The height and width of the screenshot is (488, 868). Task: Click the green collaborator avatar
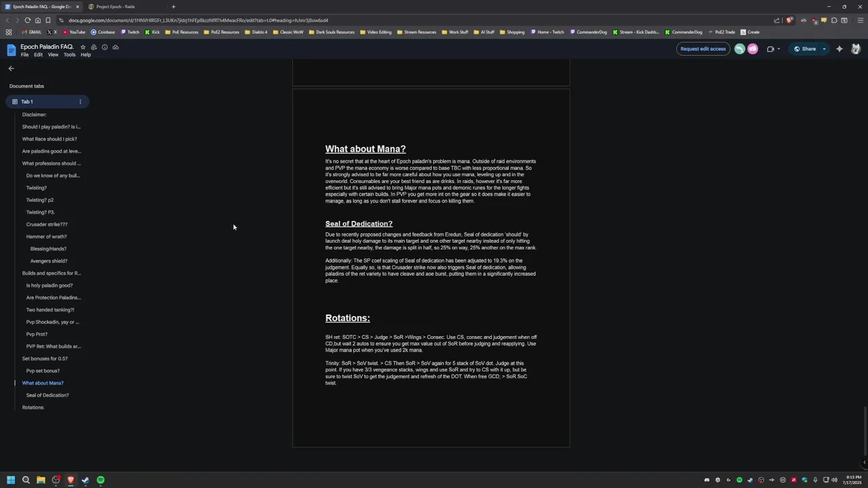[x=740, y=49]
